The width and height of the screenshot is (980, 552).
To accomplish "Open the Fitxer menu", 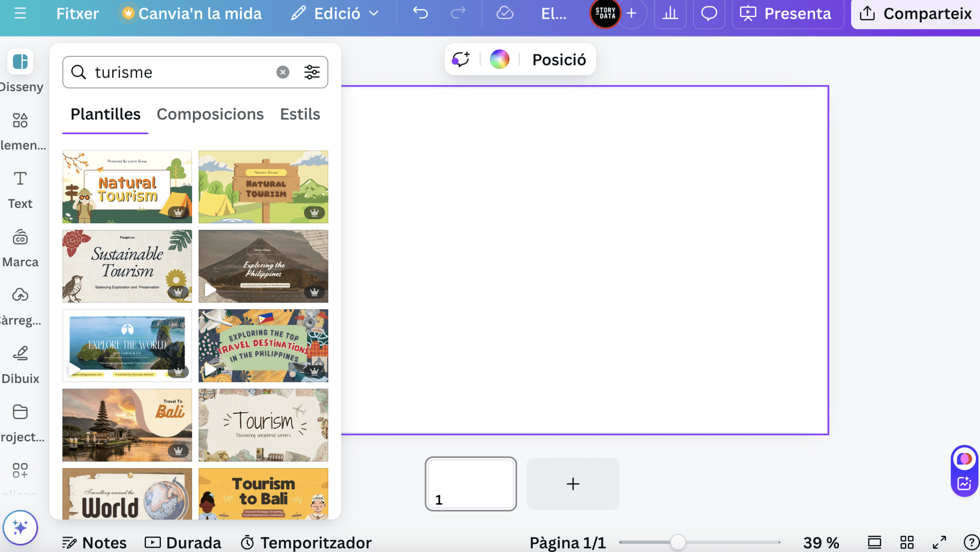I will tap(77, 13).
